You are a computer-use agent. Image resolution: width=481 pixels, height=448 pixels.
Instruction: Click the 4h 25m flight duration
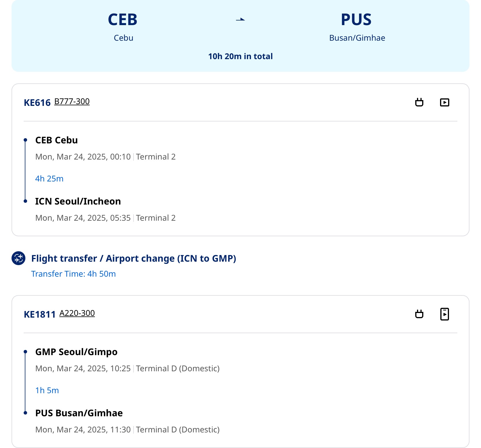pos(49,179)
